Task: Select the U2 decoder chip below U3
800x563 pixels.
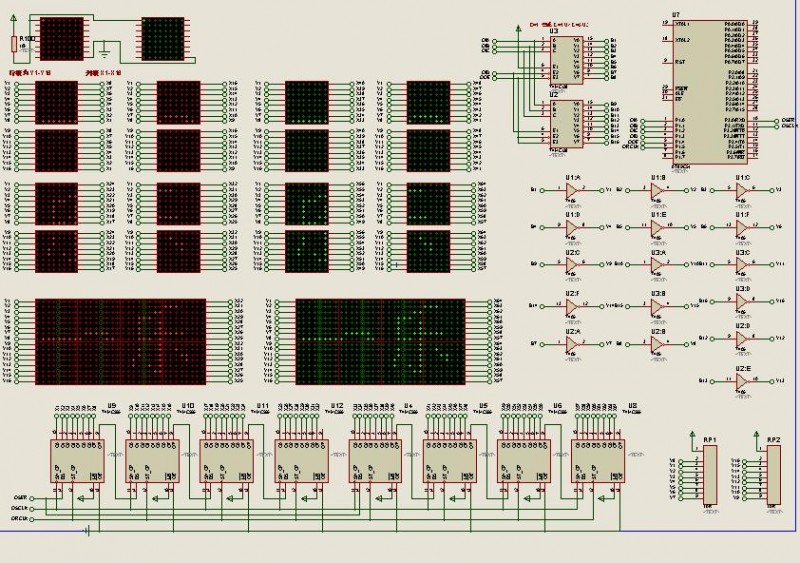Action: pos(566,124)
